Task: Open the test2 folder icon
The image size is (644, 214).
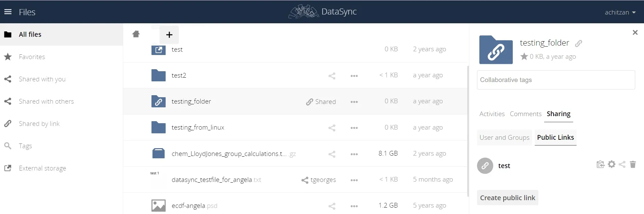Action: coord(158,75)
